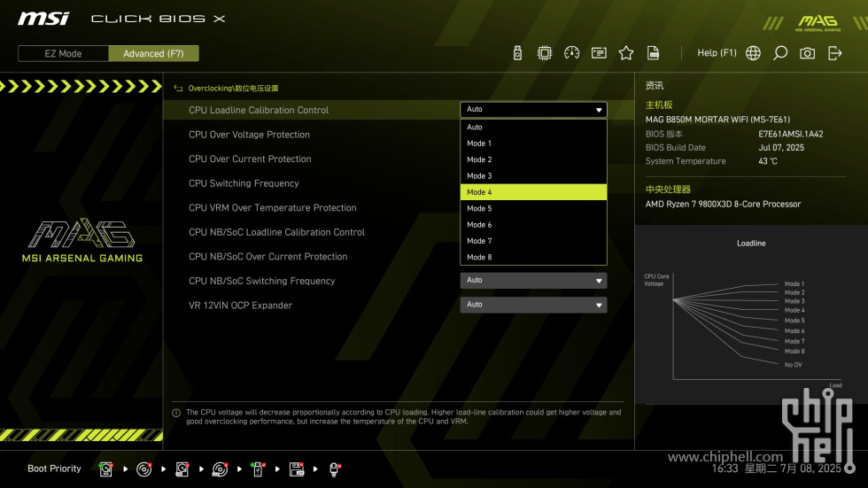
Task: Choose Mode 1 from the dropdown list
Action: coord(533,143)
